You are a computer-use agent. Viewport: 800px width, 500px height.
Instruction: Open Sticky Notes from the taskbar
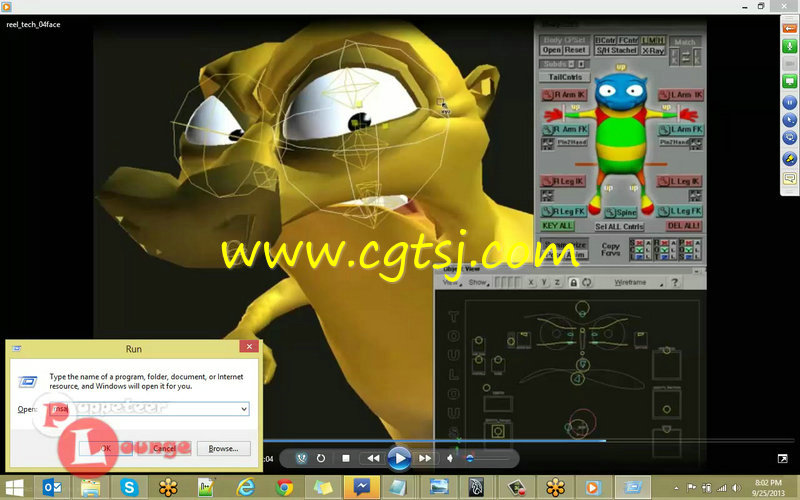click(323, 488)
